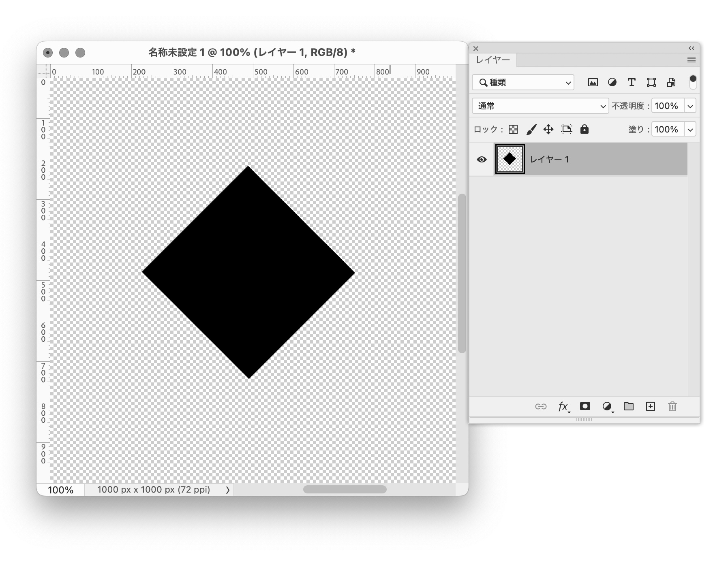
Task: Click the link layers icon
Action: tap(541, 406)
